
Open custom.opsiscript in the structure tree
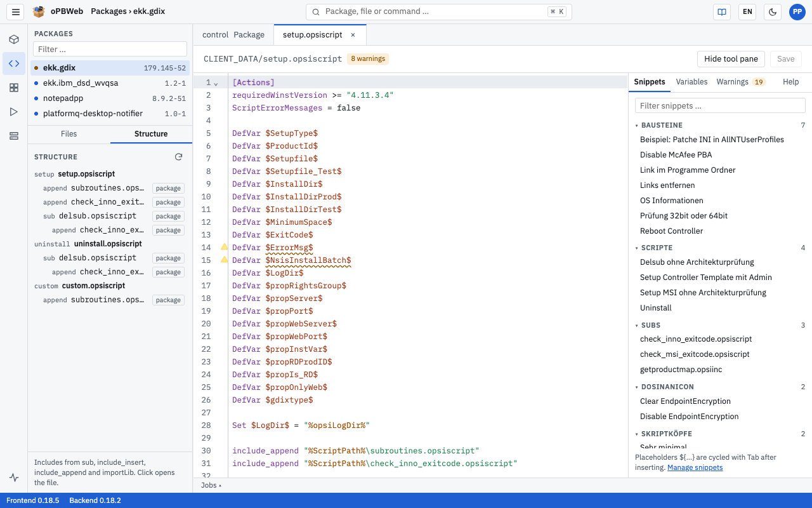pos(110,286)
